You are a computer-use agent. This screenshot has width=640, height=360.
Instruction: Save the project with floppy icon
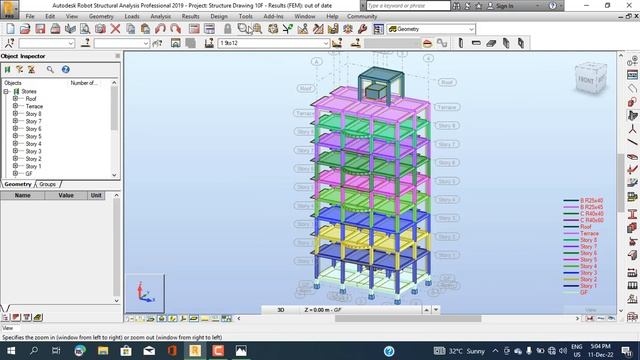click(40, 29)
